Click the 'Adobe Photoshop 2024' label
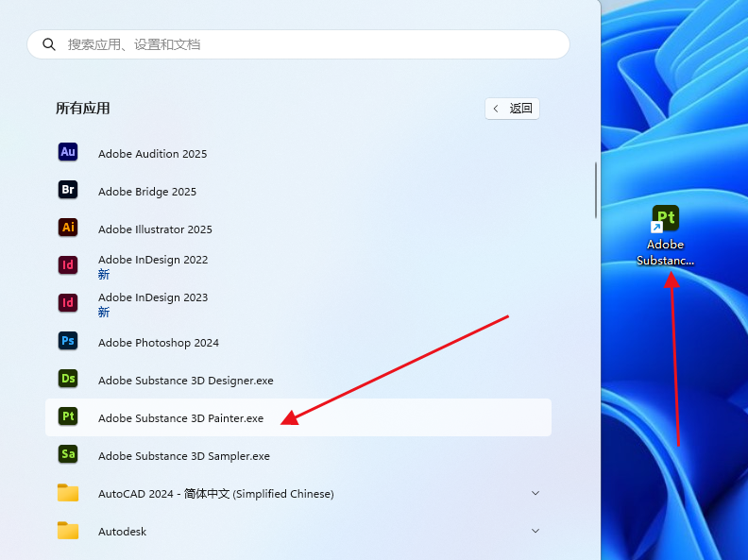The width and height of the screenshot is (748, 560). click(x=159, y=343)
